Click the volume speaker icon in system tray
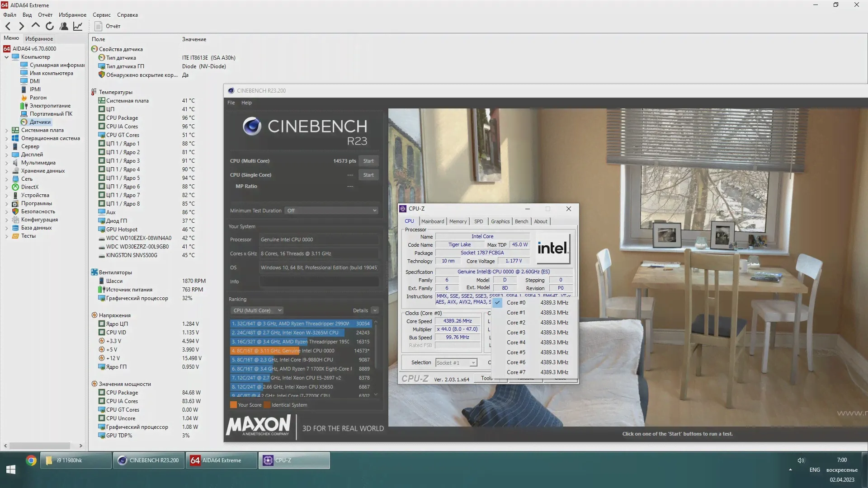This screenshot has width=868, height=488. point(801,460)
